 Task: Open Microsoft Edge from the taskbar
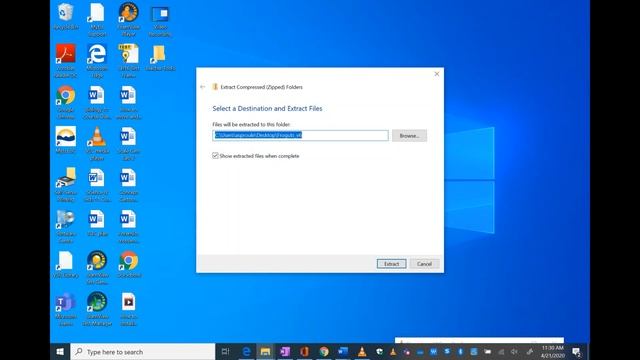tap(246, 351)
